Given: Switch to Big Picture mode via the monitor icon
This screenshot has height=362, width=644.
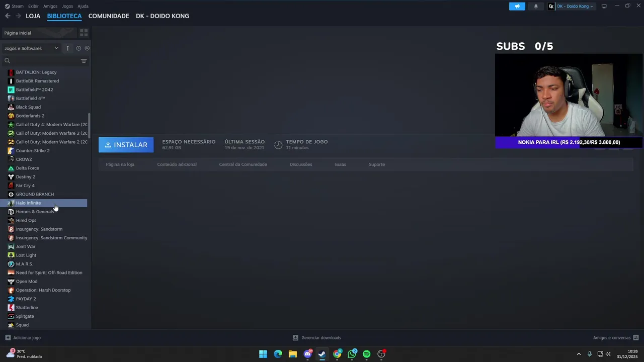Looking at the screenshot, I should [x=604, y=6].
